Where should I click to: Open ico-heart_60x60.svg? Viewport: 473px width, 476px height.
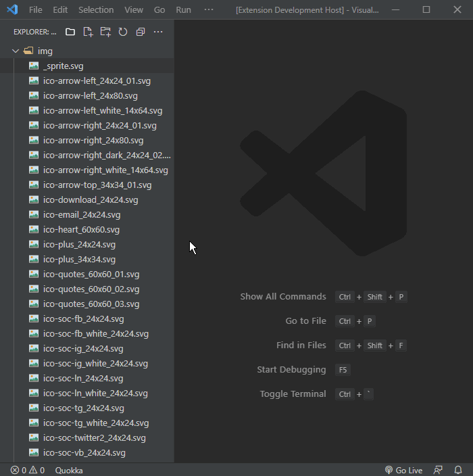[87, 229]
